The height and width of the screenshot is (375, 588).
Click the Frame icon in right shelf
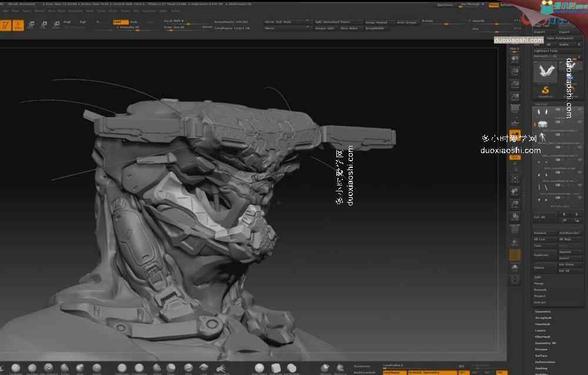click(x=515, y=179)
